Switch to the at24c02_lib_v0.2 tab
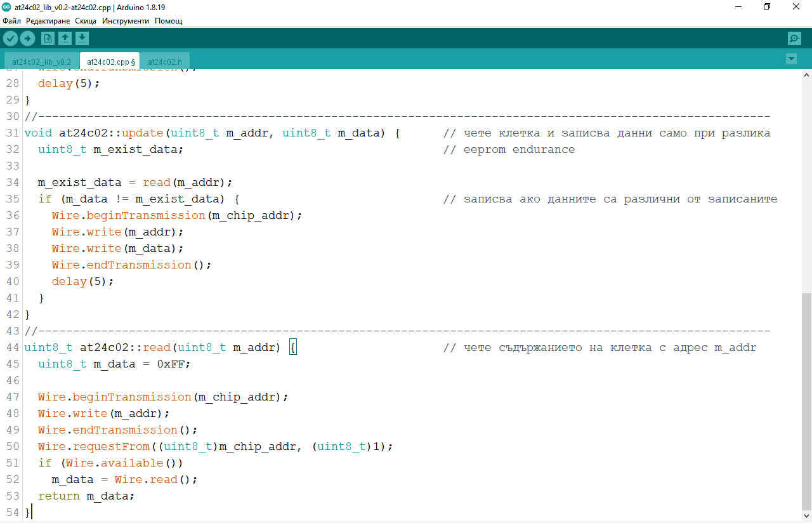Screen dimensions: 812x523 [x=41, y=62]
